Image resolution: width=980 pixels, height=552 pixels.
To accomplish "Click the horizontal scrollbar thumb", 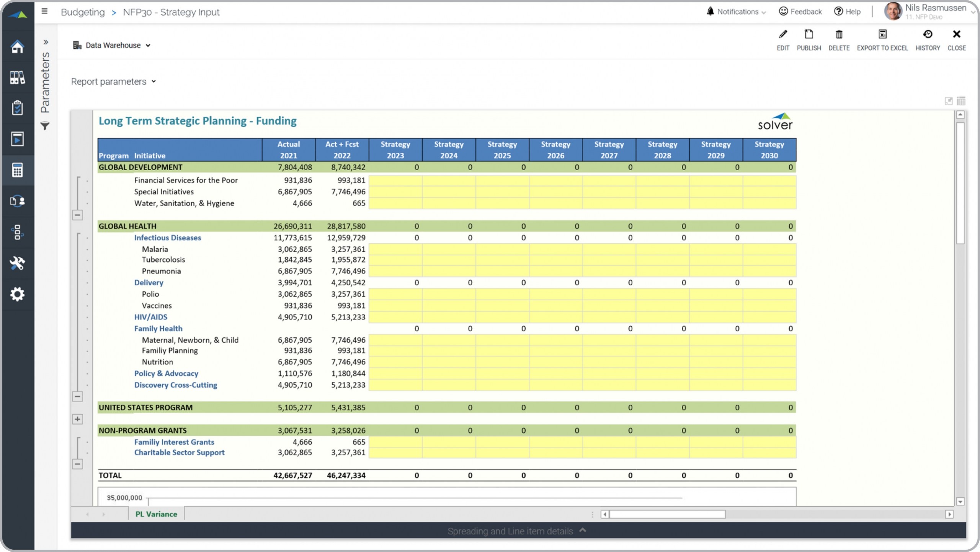I will click(667, 514).
